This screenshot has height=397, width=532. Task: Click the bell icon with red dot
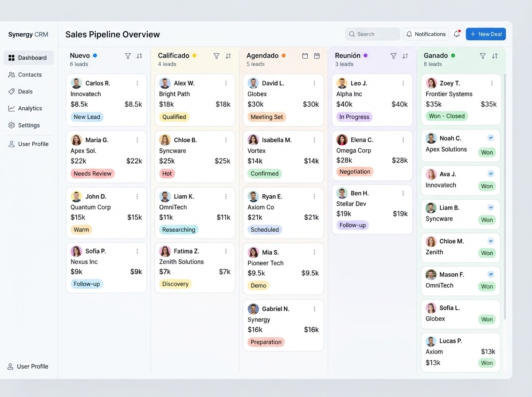[457, 34]
